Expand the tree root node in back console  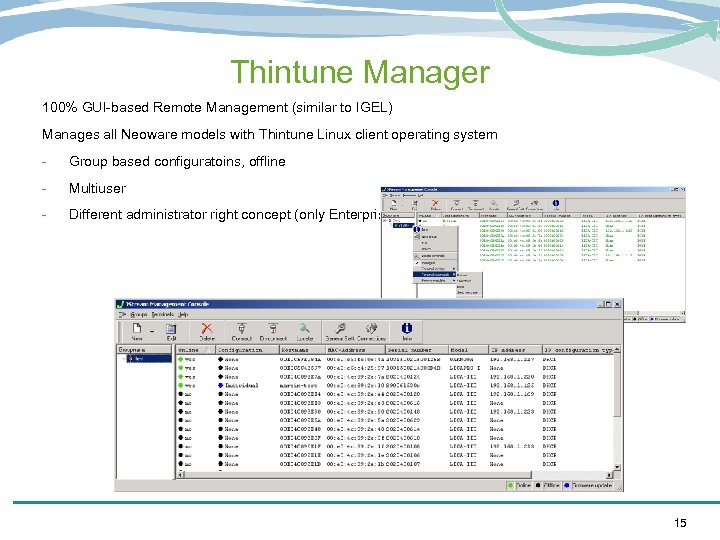click(384, 221)
